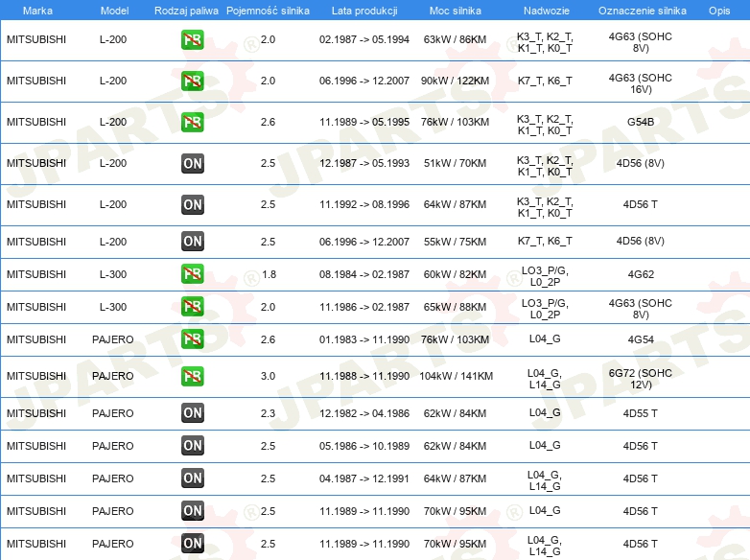This screenshot has width=750, height=560.
Task: Click the Marka column header
Action: (x=37, y=11)
